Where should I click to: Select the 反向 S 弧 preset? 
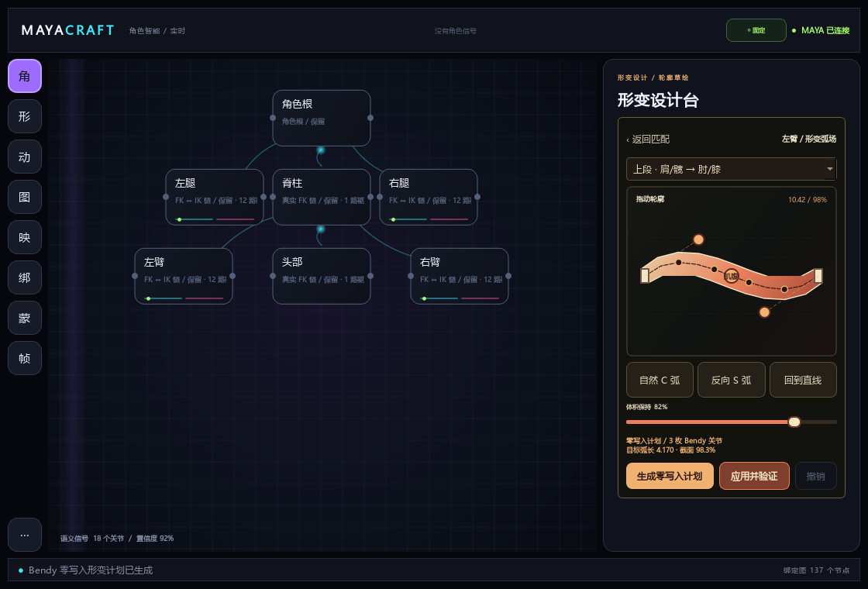(732, 380)
